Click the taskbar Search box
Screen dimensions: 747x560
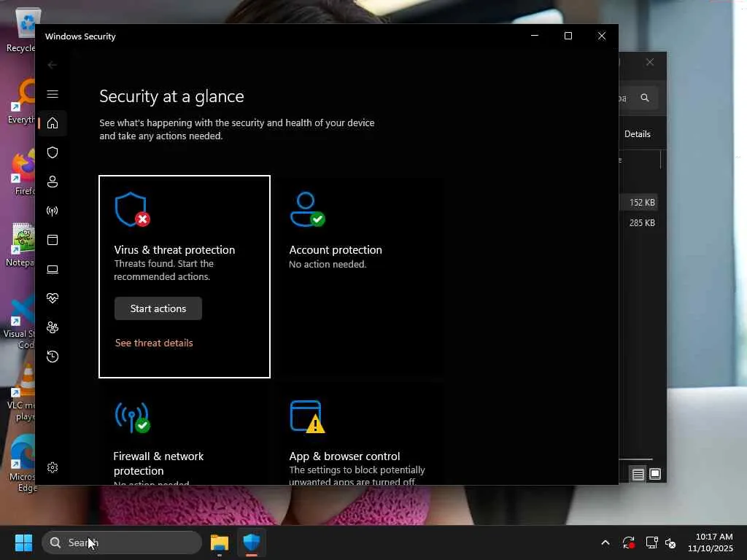[122, 542]
